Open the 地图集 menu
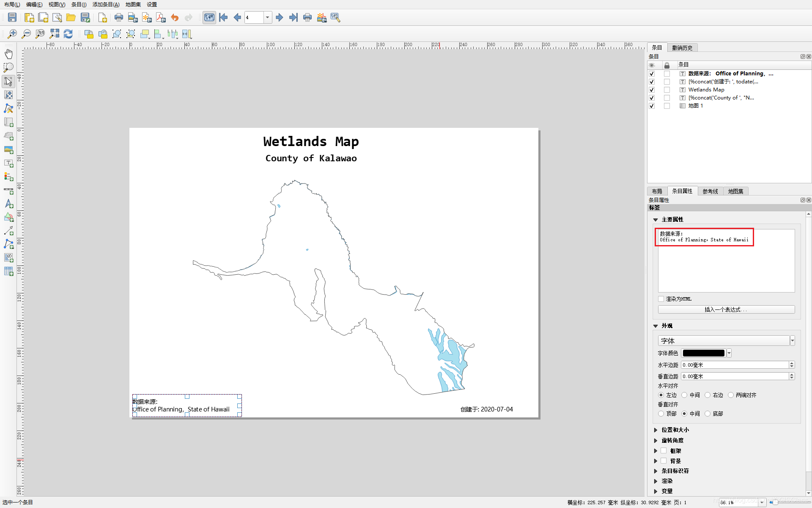The width and height of the screenshot is (812, 508). pyautogui.click(x=133, y=4)
